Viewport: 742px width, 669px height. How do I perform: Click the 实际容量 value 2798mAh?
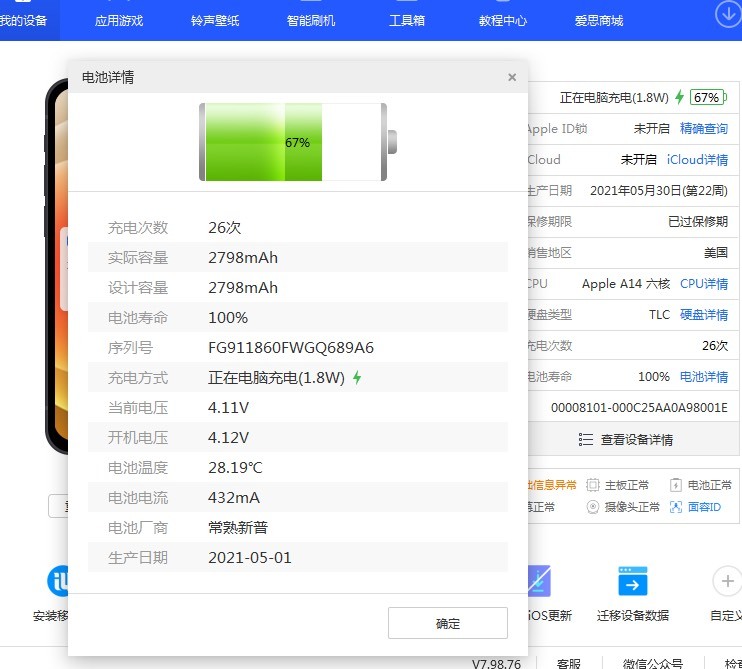coord(243,258)
